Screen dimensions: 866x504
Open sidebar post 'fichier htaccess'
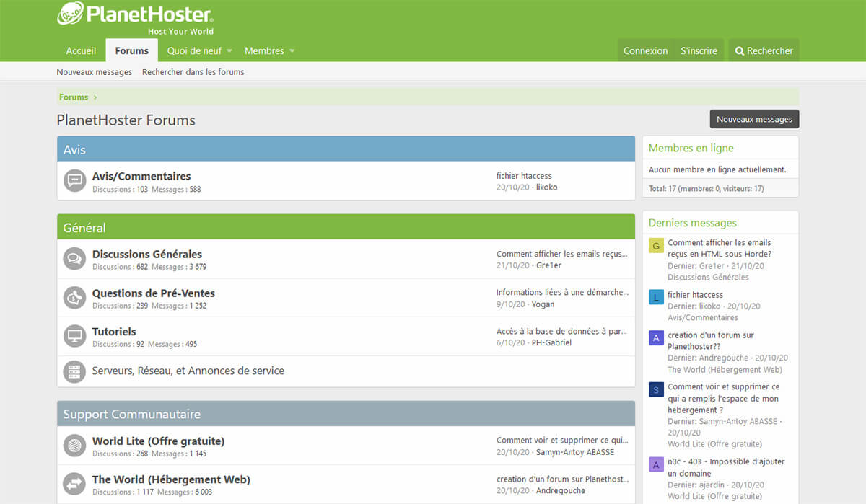(x=695, y=294)
